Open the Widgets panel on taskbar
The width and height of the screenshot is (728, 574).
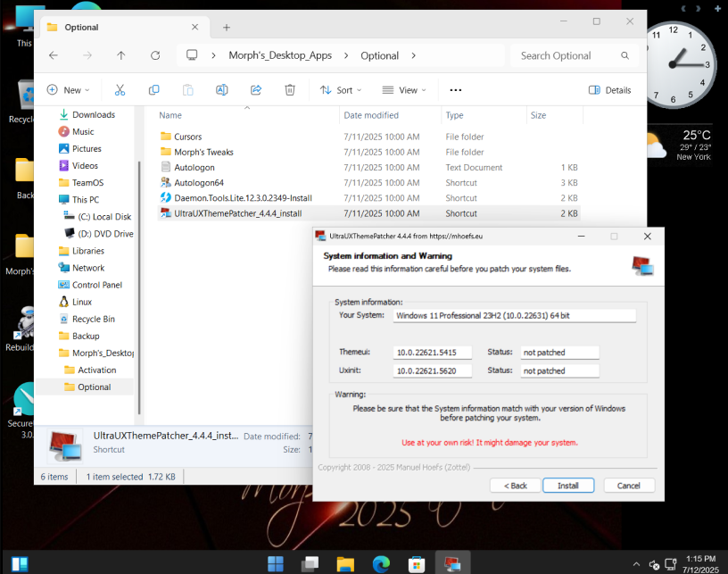(20, 564)
